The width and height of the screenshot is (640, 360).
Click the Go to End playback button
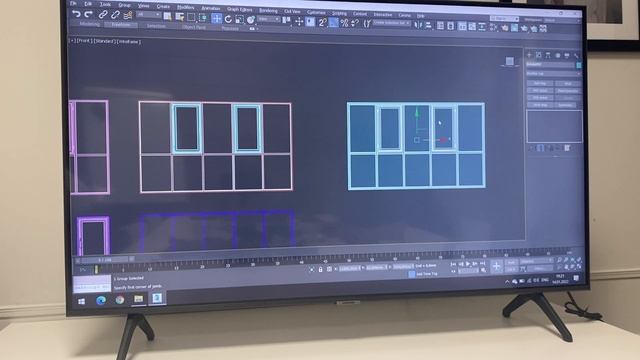(482, 264)
